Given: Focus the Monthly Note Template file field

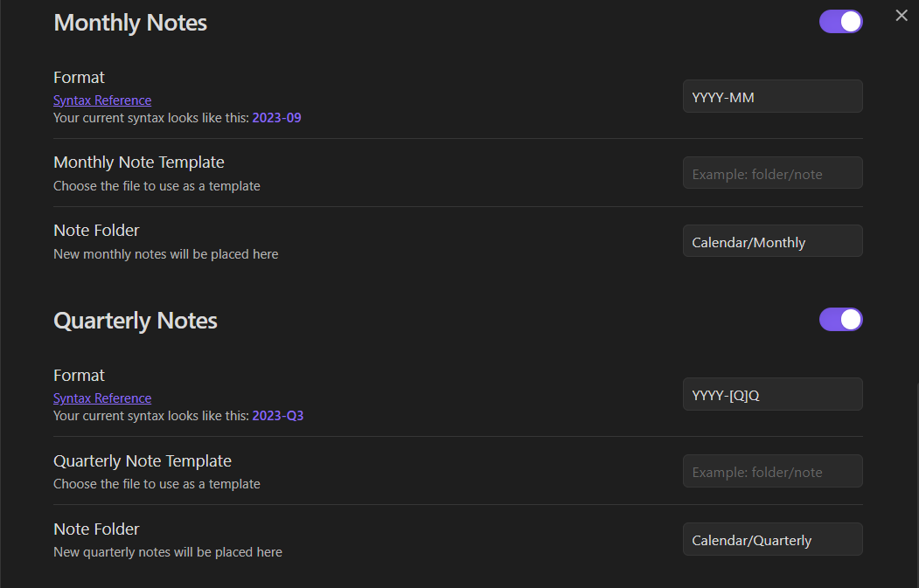Looking at the screenshot, I should [772, 173].
